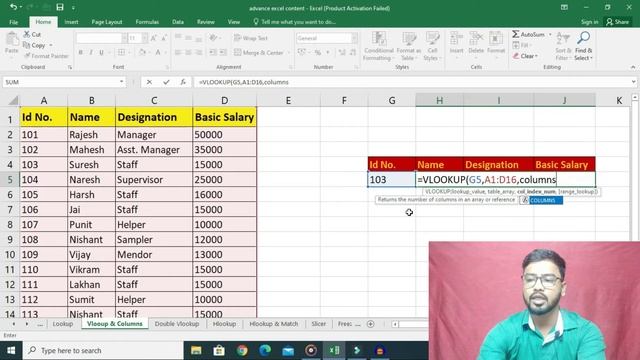Viewport: 640px width, 360px height.
Task: Open the font name combo box
Action: pos(101,38)
